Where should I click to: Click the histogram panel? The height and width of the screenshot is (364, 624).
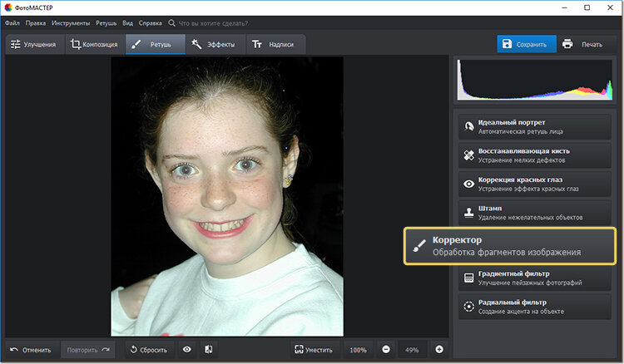pos(534,80)
